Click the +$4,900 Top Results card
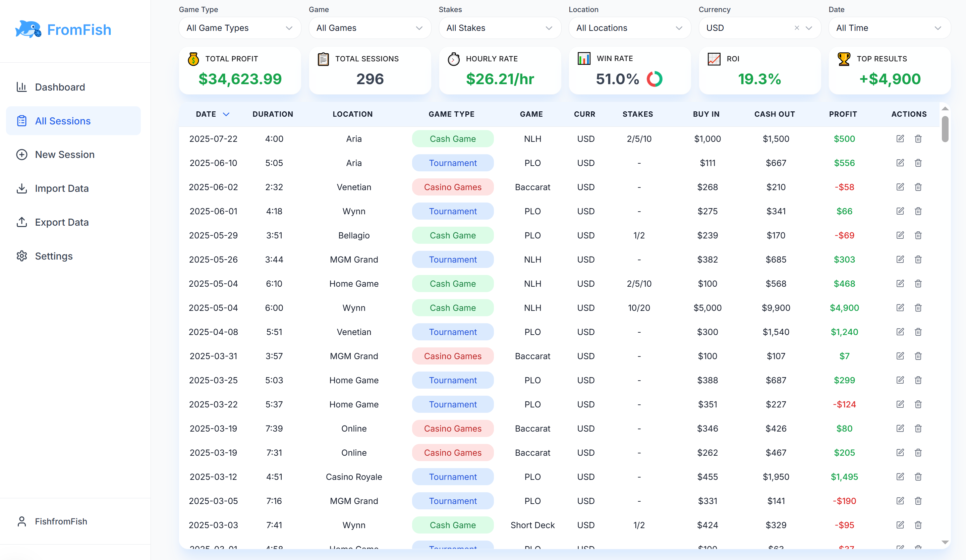Viewport: 966px width, 560px height. [889, 71]
